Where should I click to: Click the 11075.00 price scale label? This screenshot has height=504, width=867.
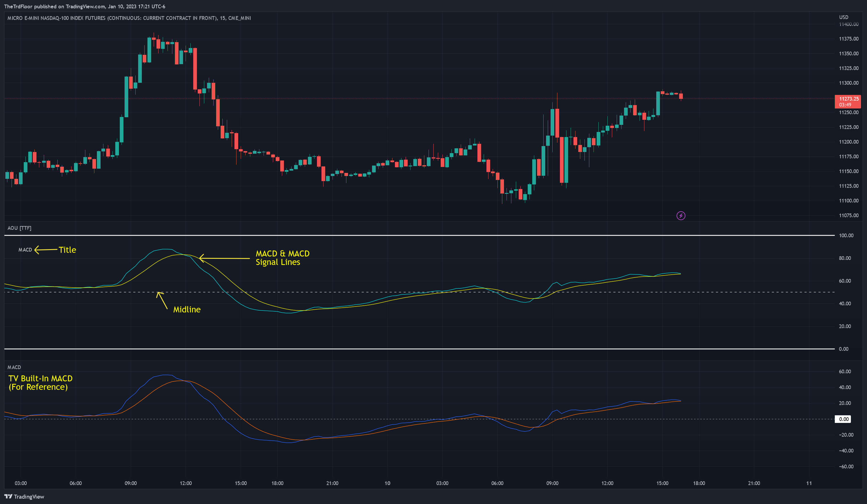pyautogui.click(x=849, y=215)
